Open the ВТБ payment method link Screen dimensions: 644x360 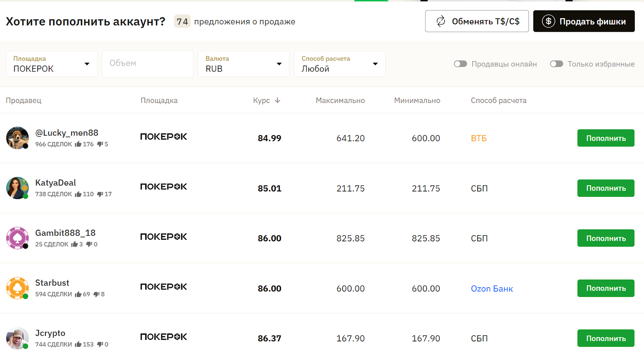[478, 138]
